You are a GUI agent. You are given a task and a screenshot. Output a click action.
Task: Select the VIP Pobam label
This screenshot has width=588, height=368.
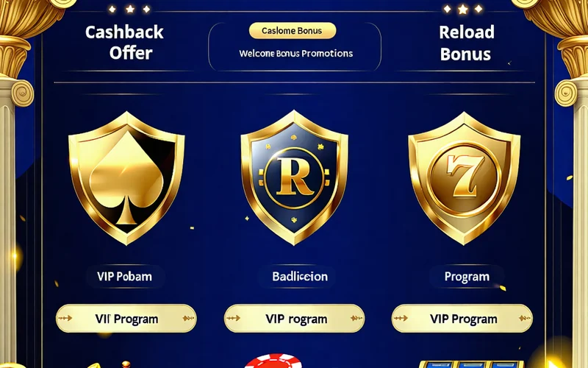click(x=124, y=277)
